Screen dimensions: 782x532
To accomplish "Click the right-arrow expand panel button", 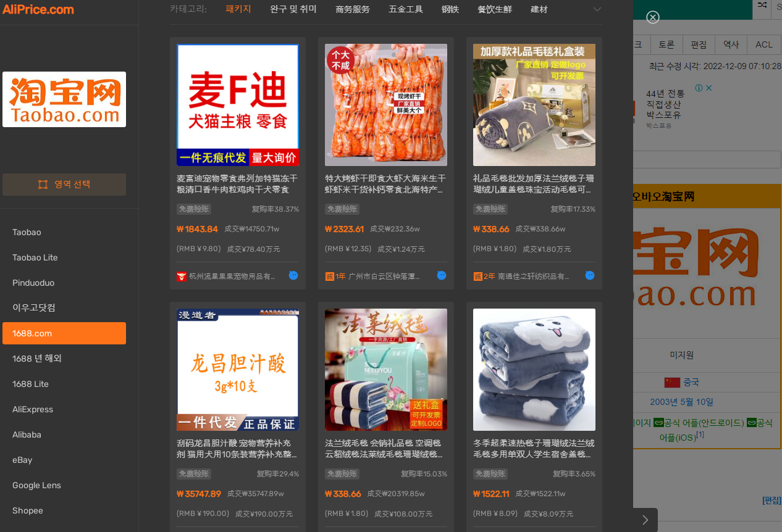I will click(x=645, y=520).
